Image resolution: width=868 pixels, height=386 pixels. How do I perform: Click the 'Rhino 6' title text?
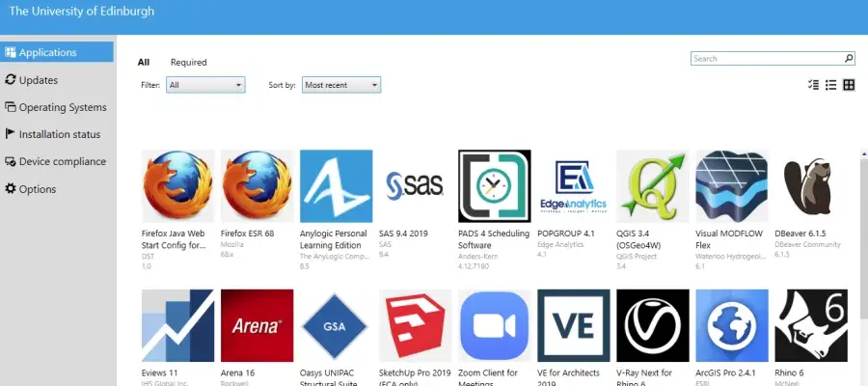[789, 372]
